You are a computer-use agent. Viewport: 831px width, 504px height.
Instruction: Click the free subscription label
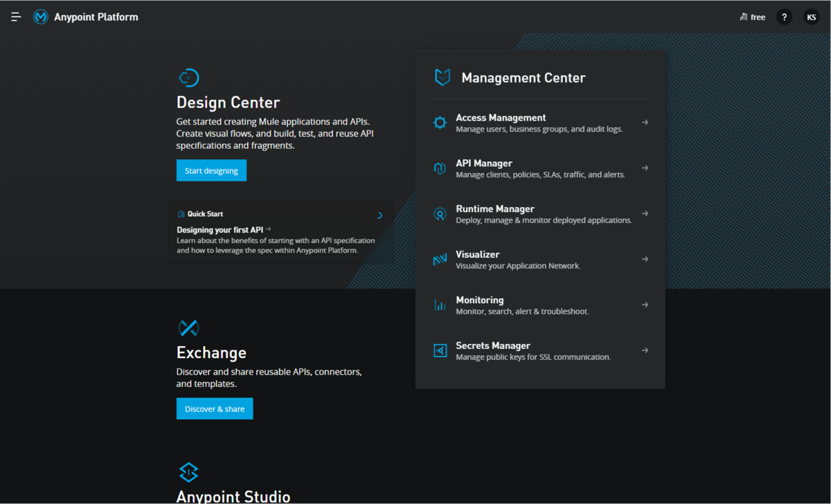pos(752,17)
